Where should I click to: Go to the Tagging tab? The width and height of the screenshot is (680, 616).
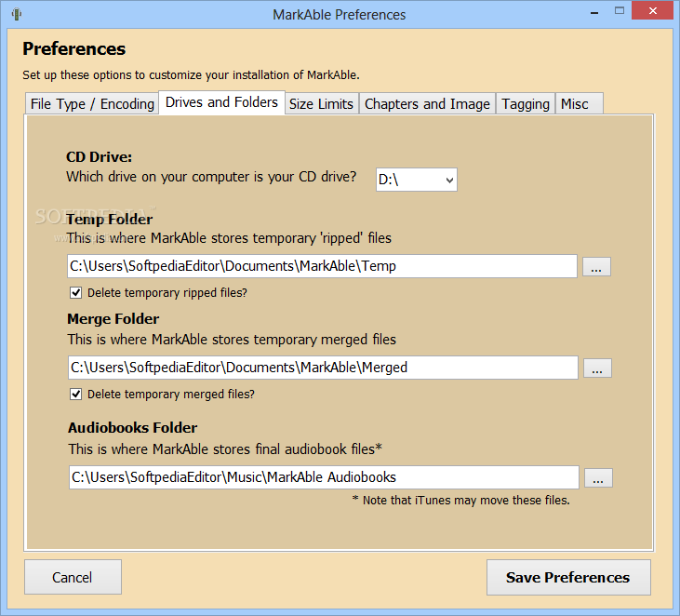[x=526, y=104]
